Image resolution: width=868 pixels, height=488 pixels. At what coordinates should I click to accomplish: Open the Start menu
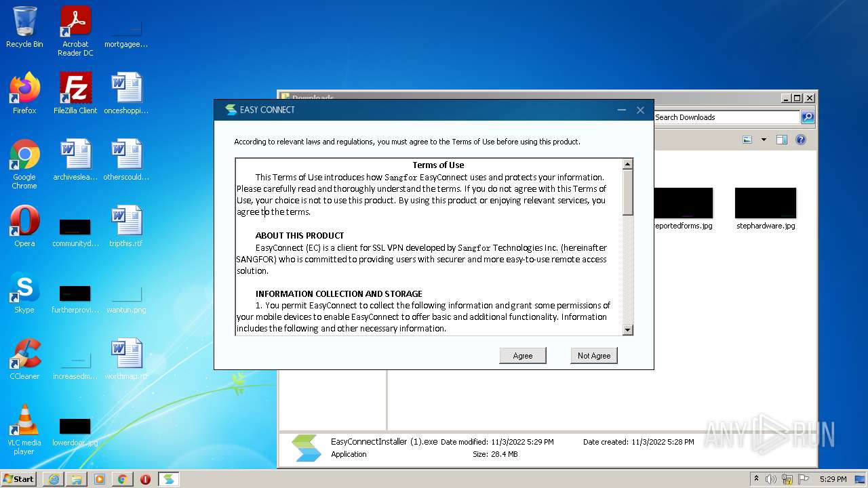19,479
